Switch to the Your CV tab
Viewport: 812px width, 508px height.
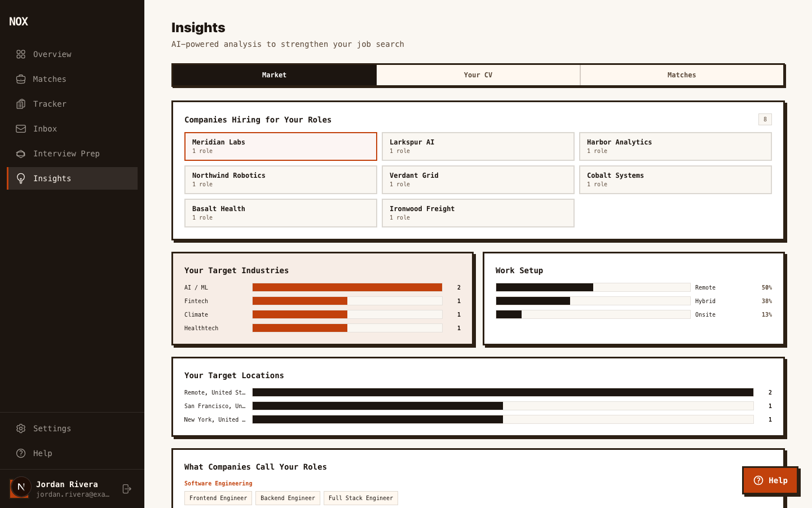pos(478,75)
